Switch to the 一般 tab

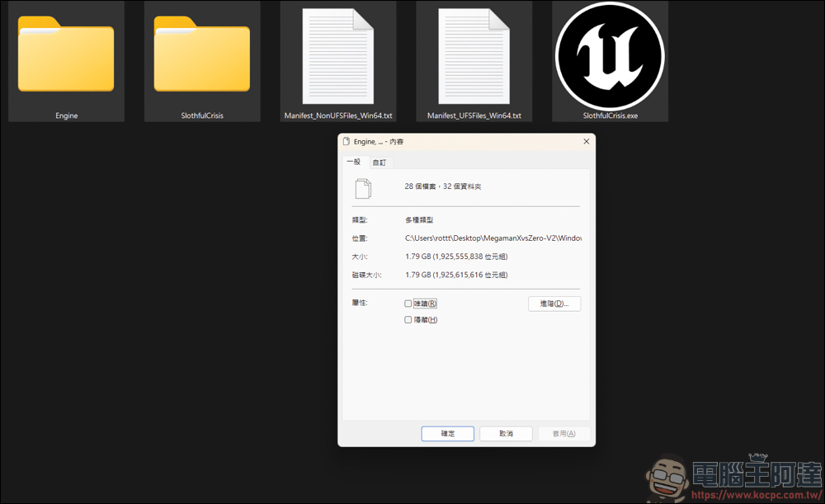[x=353, y=163]
